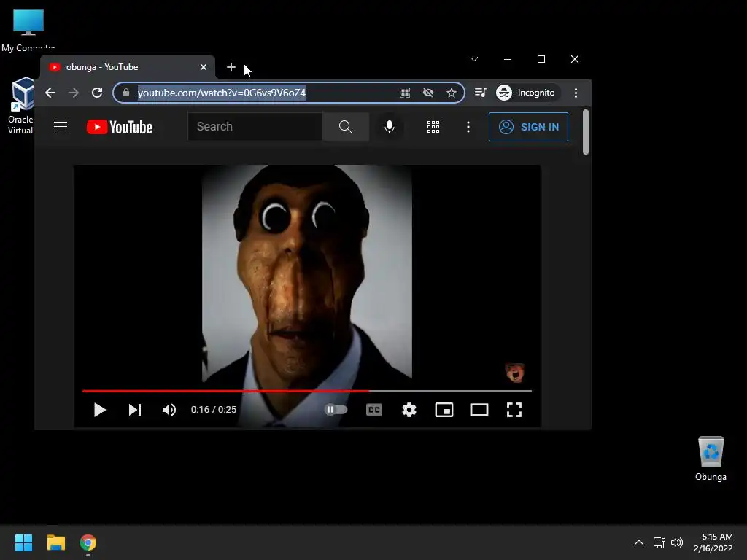Open YouTube settings three-dot menu
This screenshot has width=747, height=560.
[x=468, y=127]
